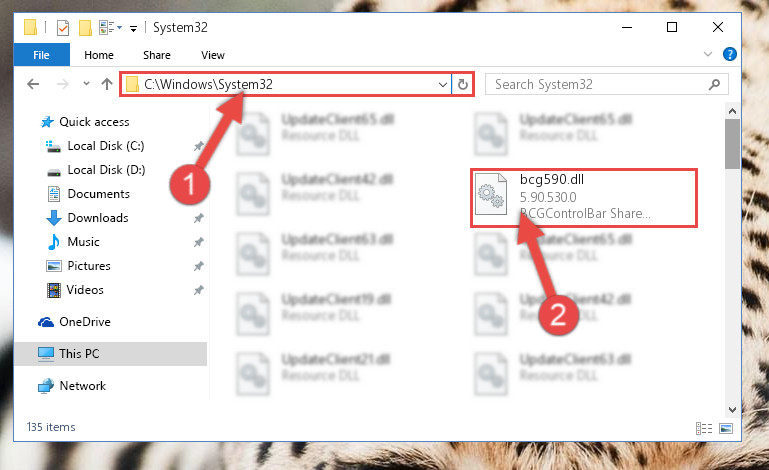This screenshot has width=769, height=470.
Task: Expand the address bar history dropdown
Action: pos(442,84)
